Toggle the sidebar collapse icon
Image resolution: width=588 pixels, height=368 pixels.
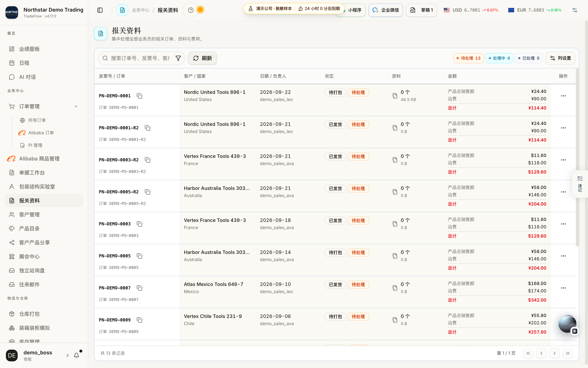click(x=100, y=10)
